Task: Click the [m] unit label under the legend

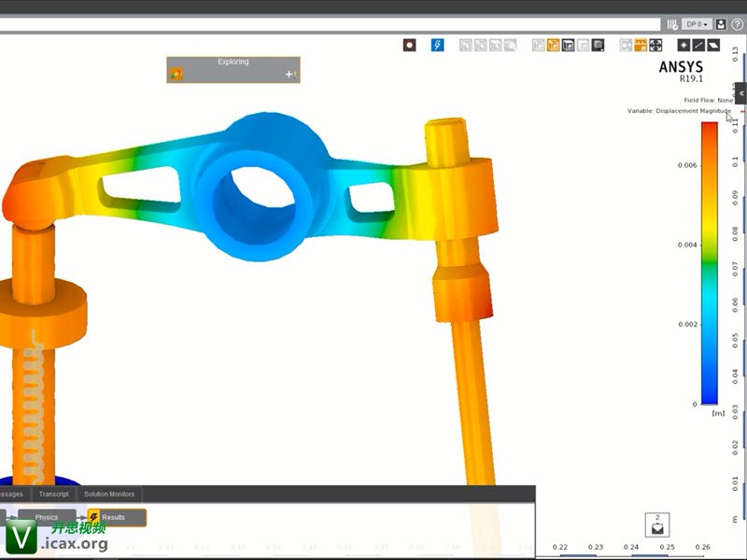Action: tap(718, 413)
